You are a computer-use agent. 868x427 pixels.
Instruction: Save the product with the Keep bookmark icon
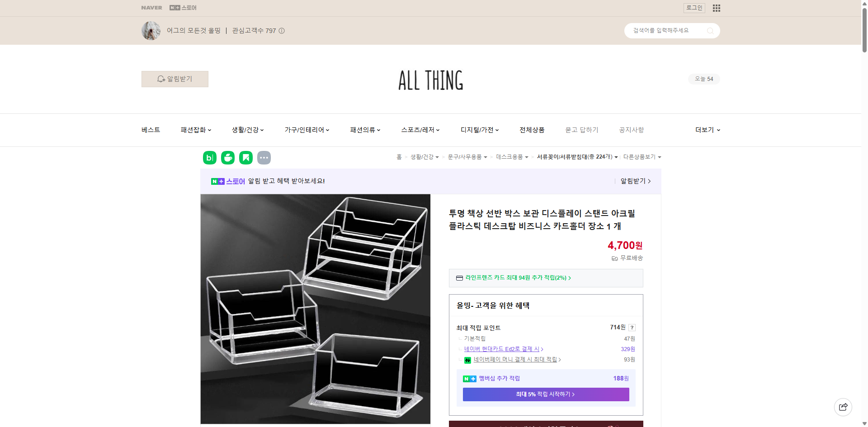point(245,157)
